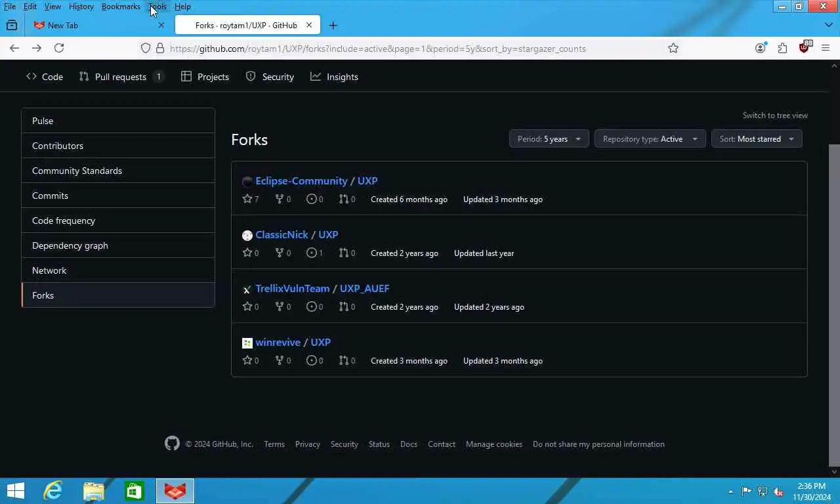Viewport: 840px width, 504px height.
Task: Go to the Security repository tab
Action: (270, 77)
